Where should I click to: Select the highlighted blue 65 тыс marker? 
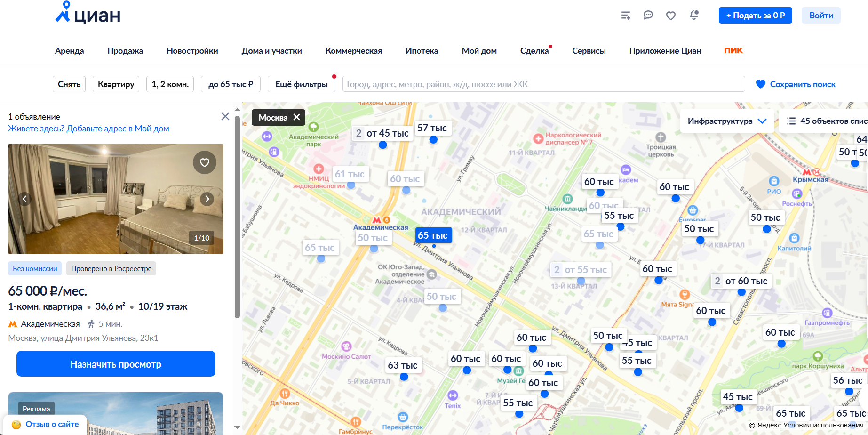(434, 235)
